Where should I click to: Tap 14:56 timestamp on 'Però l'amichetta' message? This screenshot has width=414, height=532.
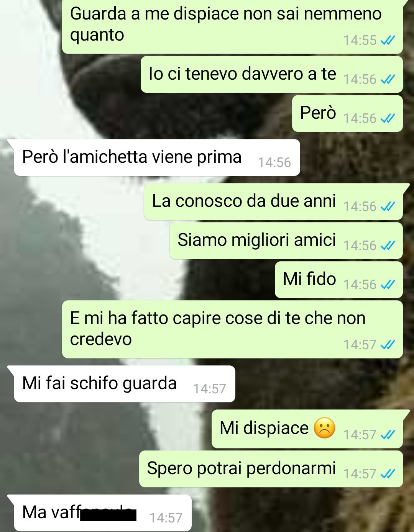pos(274,162)
